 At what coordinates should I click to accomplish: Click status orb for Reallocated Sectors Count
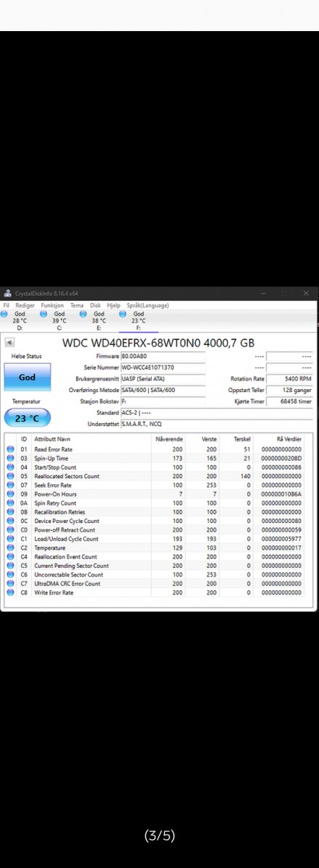click(x=11, y=476)
